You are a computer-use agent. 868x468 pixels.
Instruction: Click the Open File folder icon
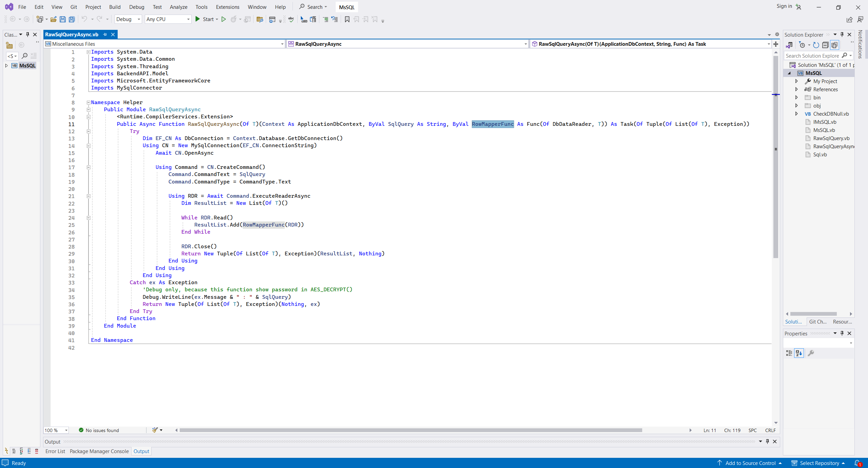[53, 19]
